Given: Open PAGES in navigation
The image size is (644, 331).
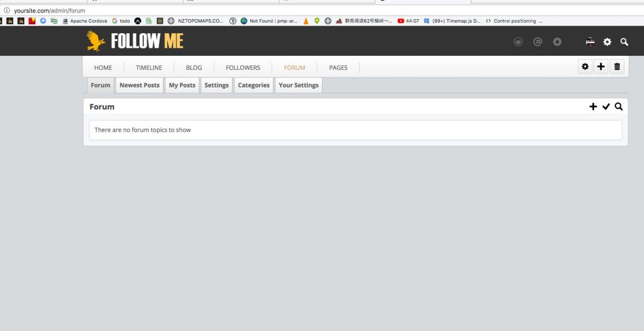Looking at the screenshot, I should point(338,67).
